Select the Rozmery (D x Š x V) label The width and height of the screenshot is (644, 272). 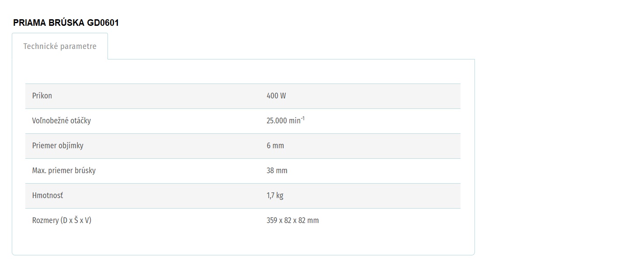(62, 220)
